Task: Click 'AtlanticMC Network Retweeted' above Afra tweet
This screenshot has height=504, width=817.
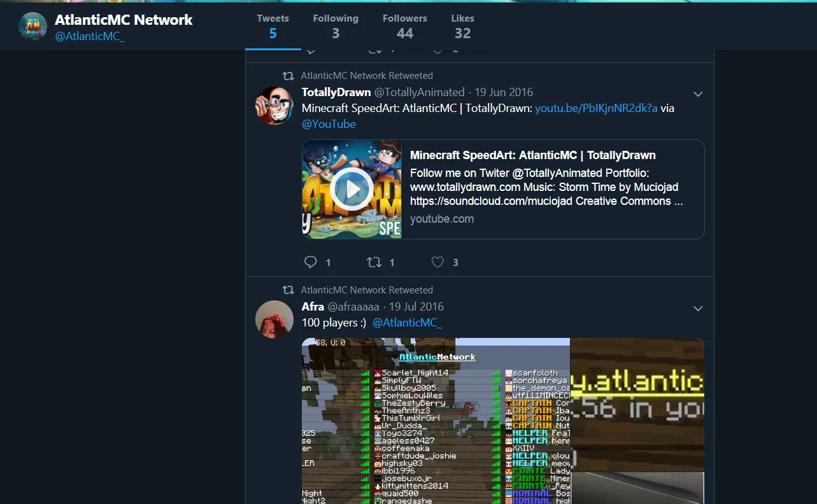Action: point(367,290)
